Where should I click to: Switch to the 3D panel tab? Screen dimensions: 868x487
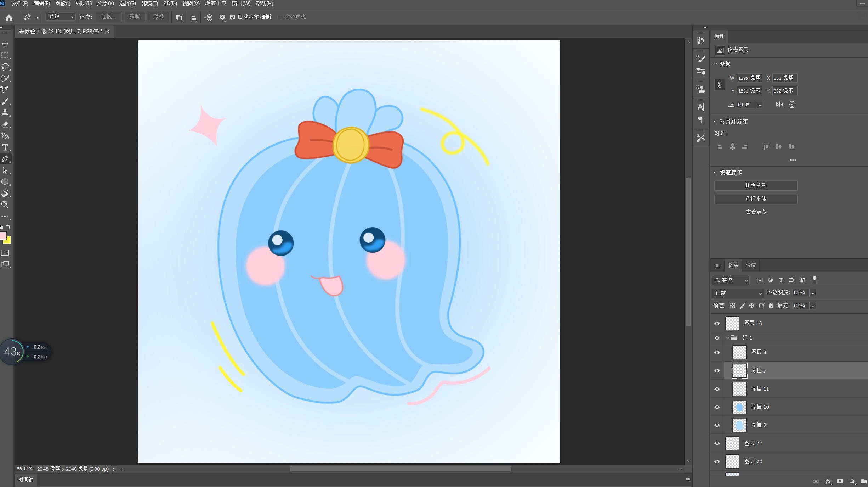pyautogui.click(x=717, y=265)
